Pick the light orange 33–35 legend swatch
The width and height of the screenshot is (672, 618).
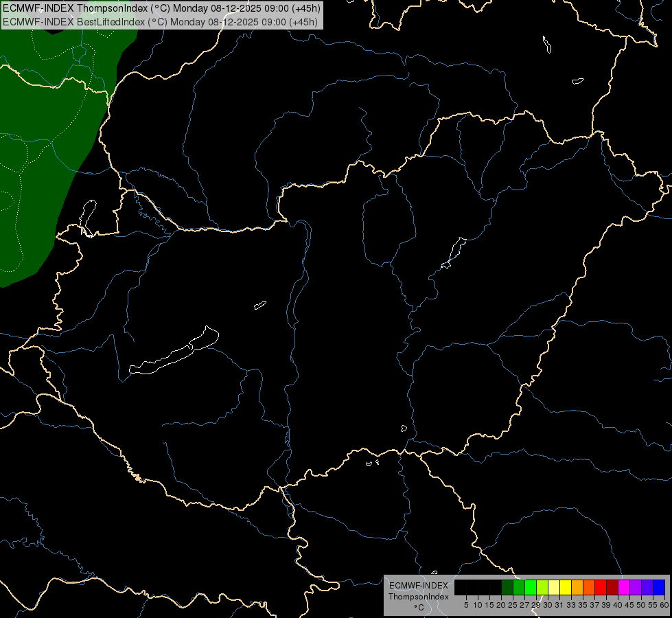pos(577,587)
